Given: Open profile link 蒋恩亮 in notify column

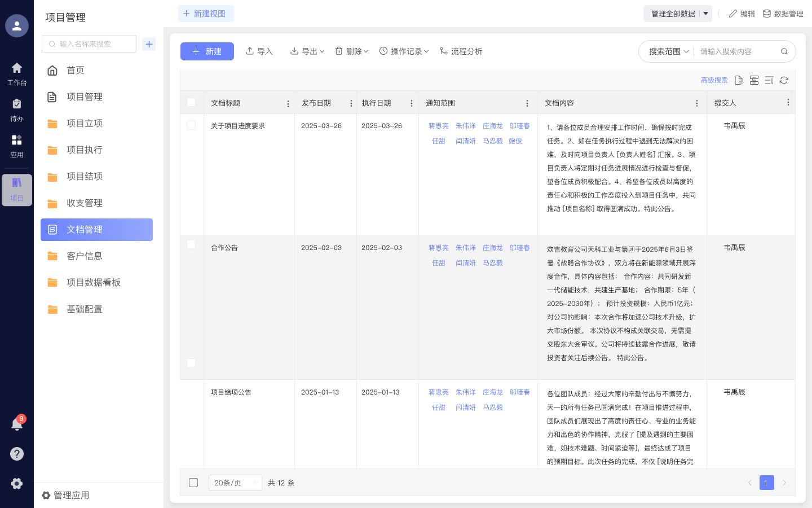Looking at the screenshot, I should click(x=438, y=125).
